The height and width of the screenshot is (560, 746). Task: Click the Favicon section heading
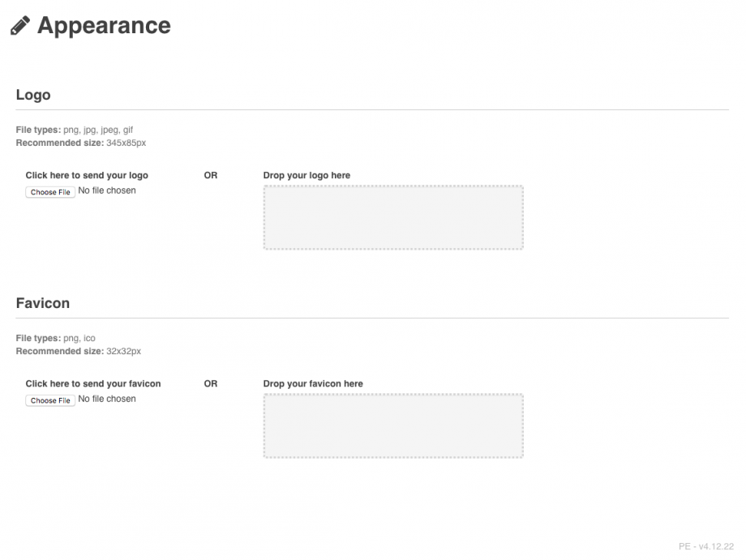click(x=43, y=303)
